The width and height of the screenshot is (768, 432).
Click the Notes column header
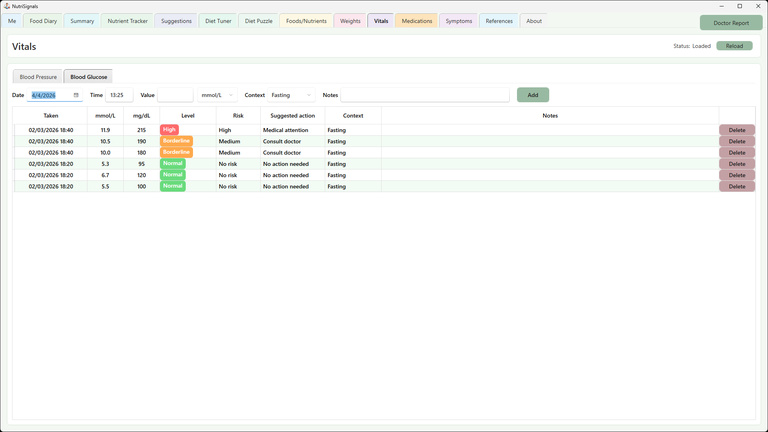point(550,116)
